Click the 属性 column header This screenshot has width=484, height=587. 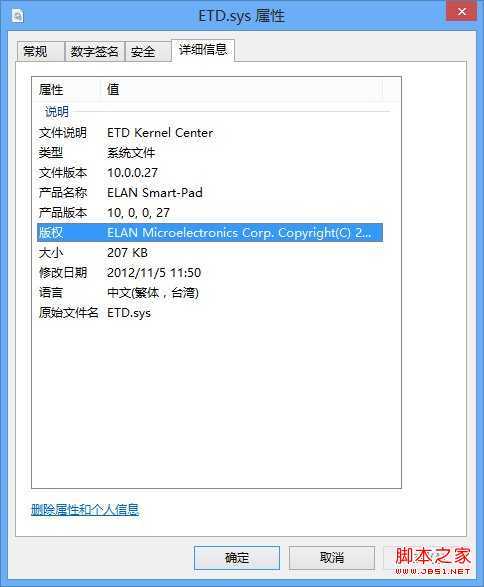point(67,89)
